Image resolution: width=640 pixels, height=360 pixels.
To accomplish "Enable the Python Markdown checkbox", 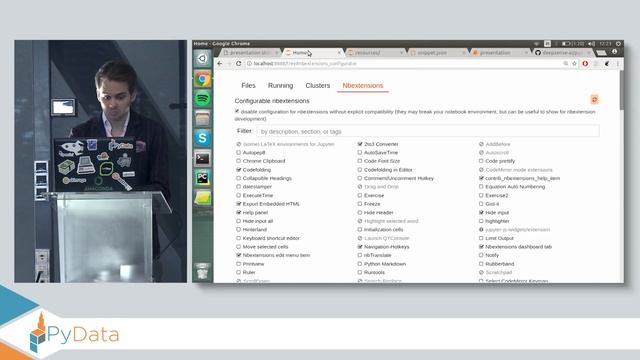I will coord(360,264).
